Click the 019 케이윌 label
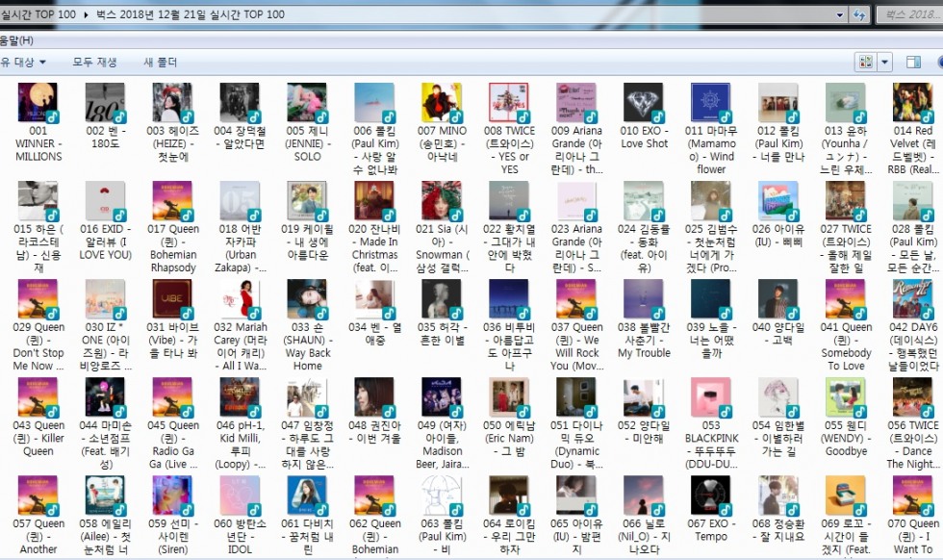This screenshot has width=943, height=560. 307,242
